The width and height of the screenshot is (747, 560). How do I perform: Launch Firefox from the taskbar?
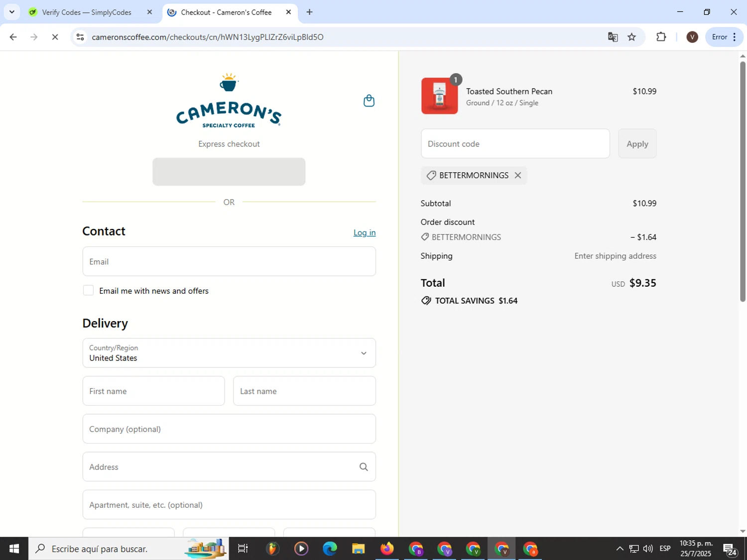(387, 549)
